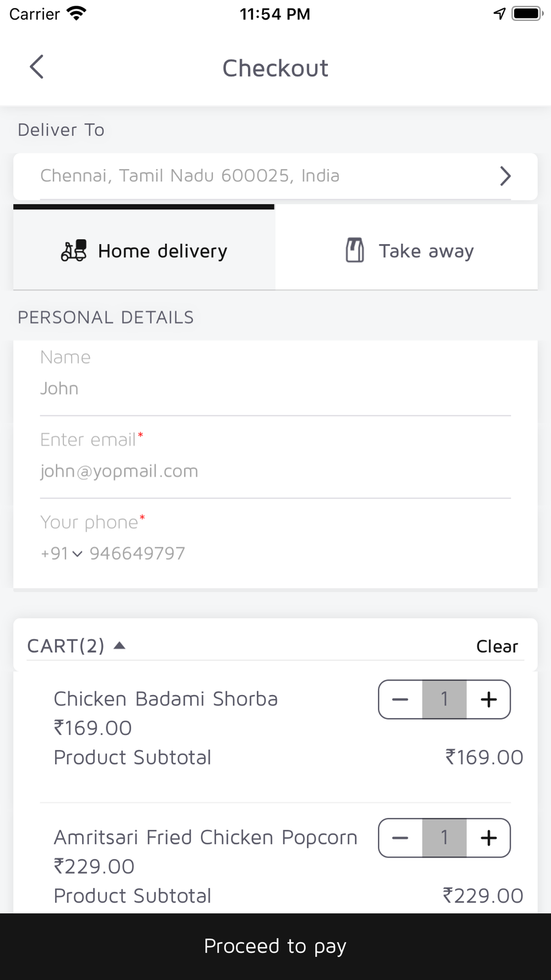This screenshot has width=551, height=980.
Task: Edit the phone number 946649797 field
Action: pyautogui.click(x=300, y=553)
